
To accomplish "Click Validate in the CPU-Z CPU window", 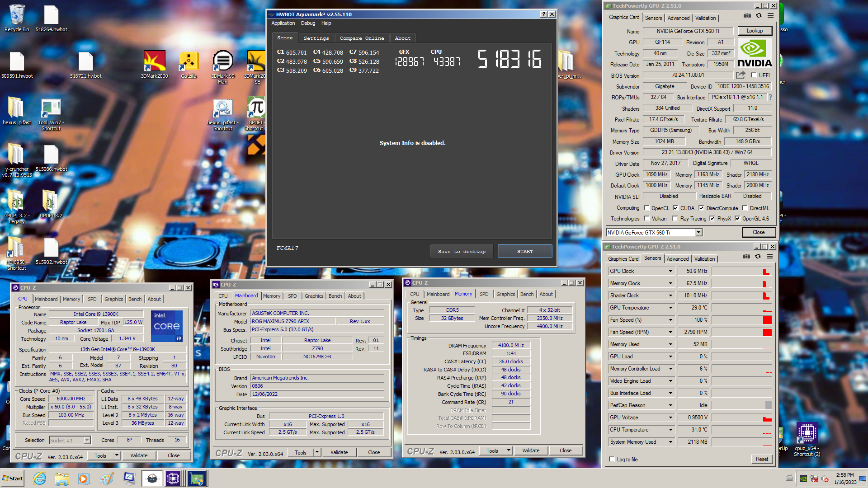I will 139,455.
